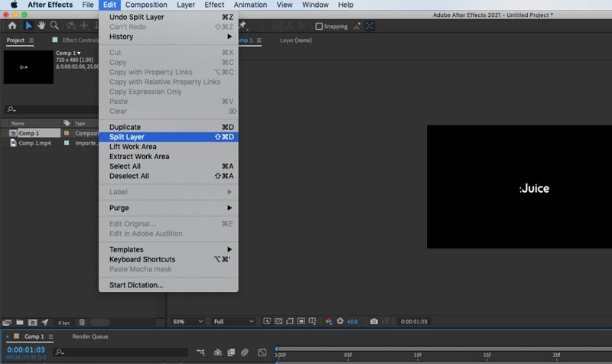Open the timeline Comp 1 panel menu
612x364 pixels.
coord(50,336)
